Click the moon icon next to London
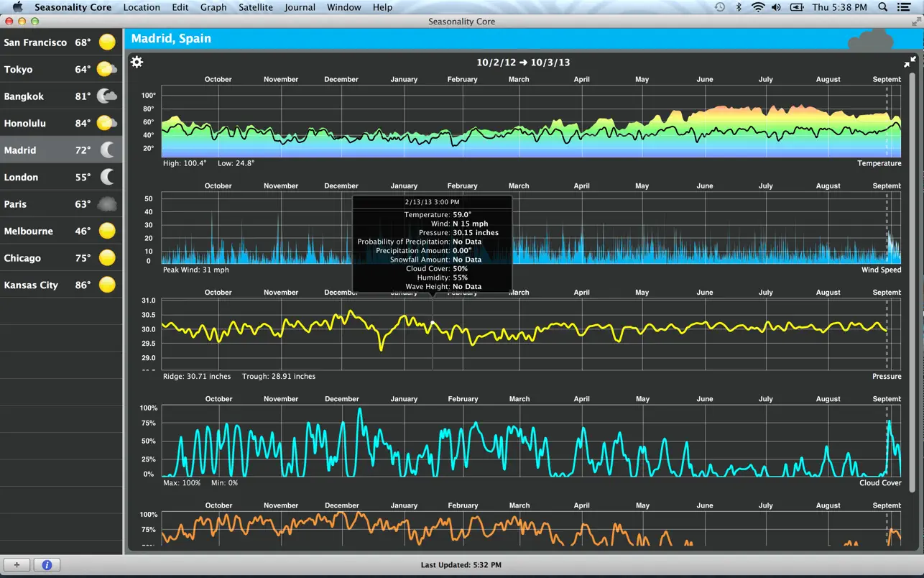This screenshot has height=578, width=924. click(x=107, y=177)
